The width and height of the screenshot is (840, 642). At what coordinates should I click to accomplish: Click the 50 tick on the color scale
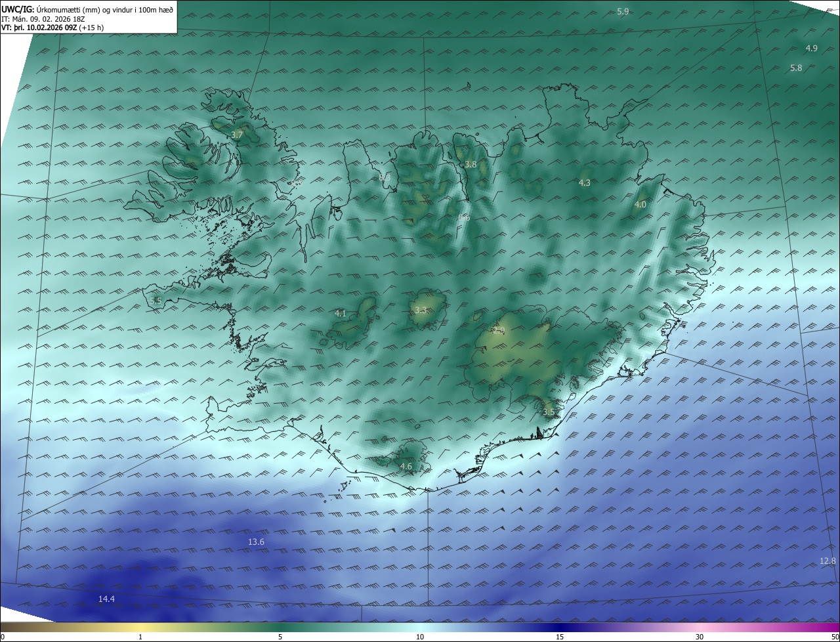[835, 637]
